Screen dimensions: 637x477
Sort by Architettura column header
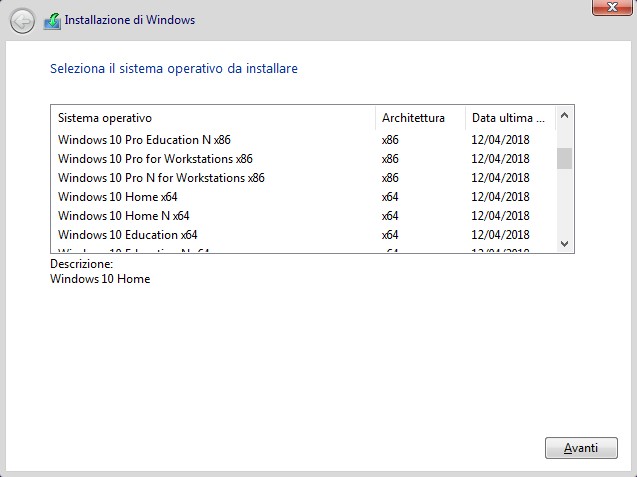click(x=420, y=118)
